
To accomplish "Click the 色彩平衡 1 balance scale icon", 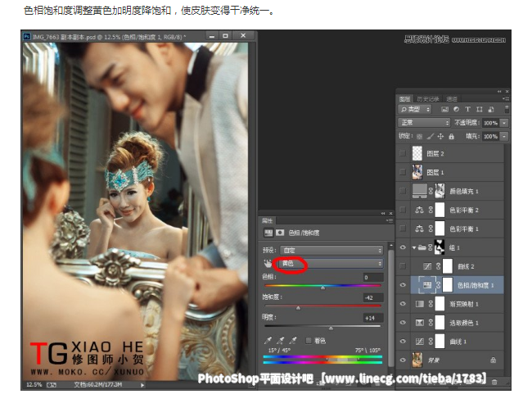I will pos(419,229).
